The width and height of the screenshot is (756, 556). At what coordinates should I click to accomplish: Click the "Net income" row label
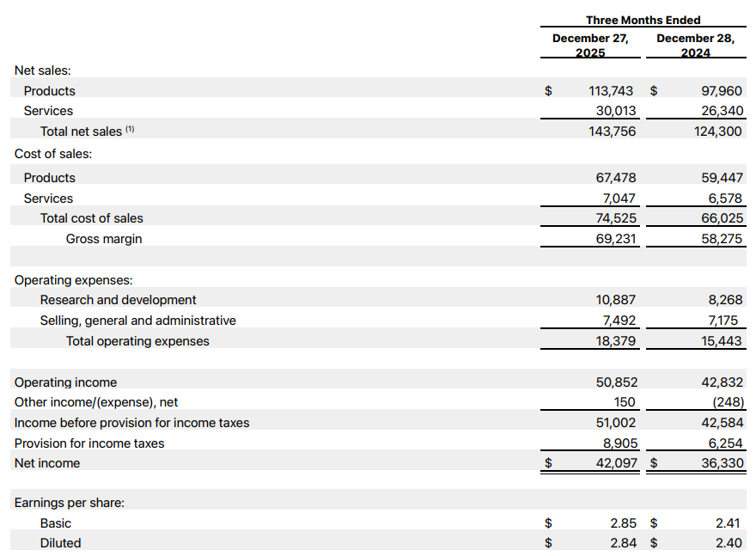tap(47, 463)
